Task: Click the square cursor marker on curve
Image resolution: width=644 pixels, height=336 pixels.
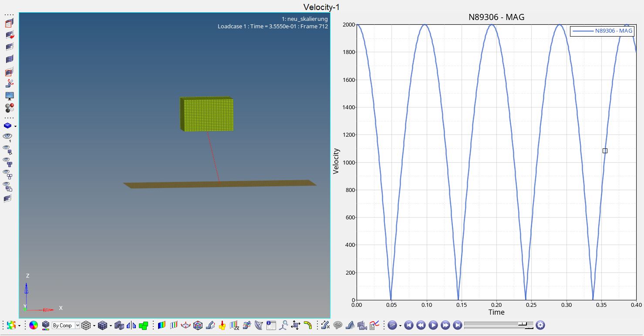Action: click(605, 151)
